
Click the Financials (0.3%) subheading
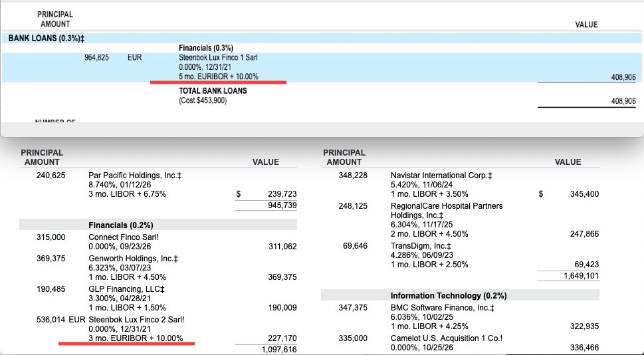(x=206, y=48)
